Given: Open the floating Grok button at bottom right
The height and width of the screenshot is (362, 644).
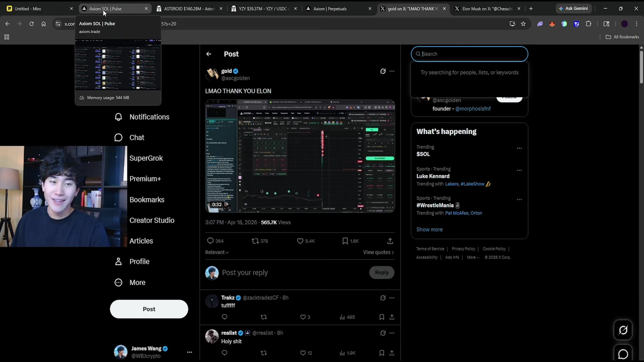Looking at the screenshot, I should pos(623,330).
